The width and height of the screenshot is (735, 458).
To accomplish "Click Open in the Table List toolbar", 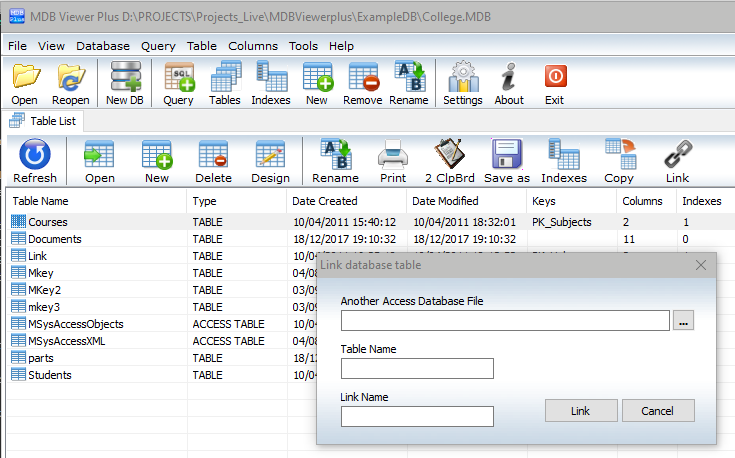I will pos(100,161).
